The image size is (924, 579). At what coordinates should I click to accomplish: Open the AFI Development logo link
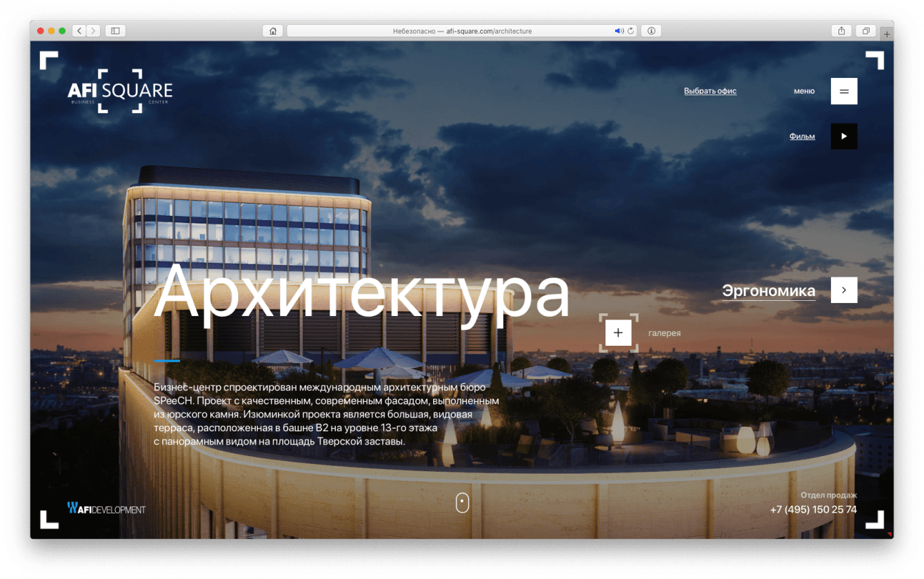[x=107, y=509]
